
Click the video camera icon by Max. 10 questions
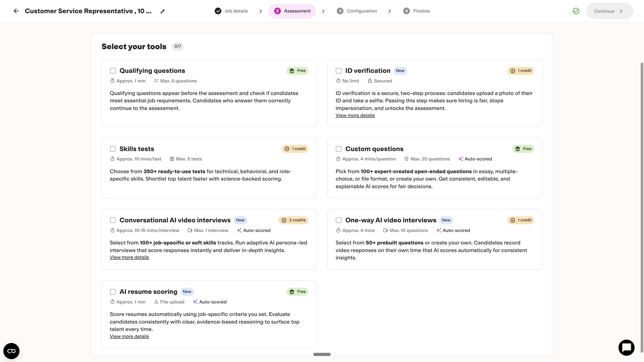386,230
